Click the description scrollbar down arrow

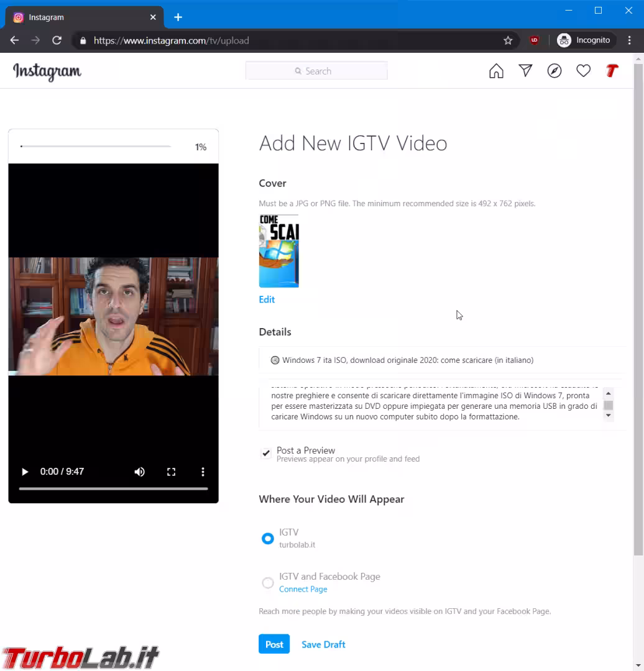coord(609,416)
